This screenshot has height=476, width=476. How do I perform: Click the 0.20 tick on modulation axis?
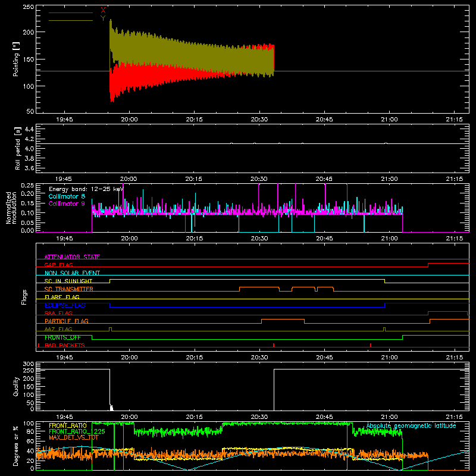coord(27,193)
